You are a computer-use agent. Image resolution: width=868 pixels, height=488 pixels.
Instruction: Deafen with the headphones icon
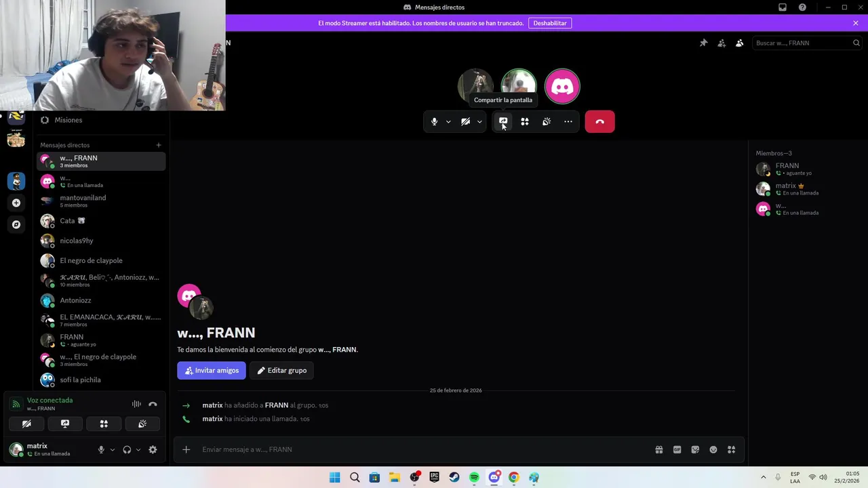[127, 449]
